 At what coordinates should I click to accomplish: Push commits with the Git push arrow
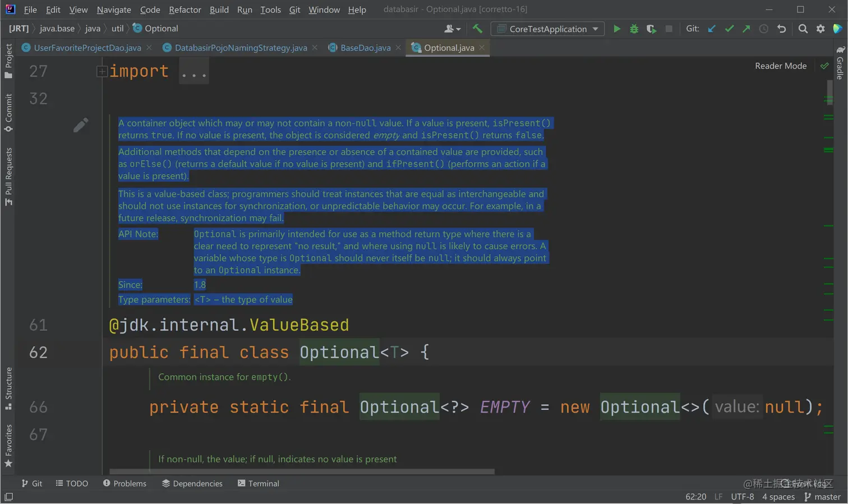tap(746, 29)
